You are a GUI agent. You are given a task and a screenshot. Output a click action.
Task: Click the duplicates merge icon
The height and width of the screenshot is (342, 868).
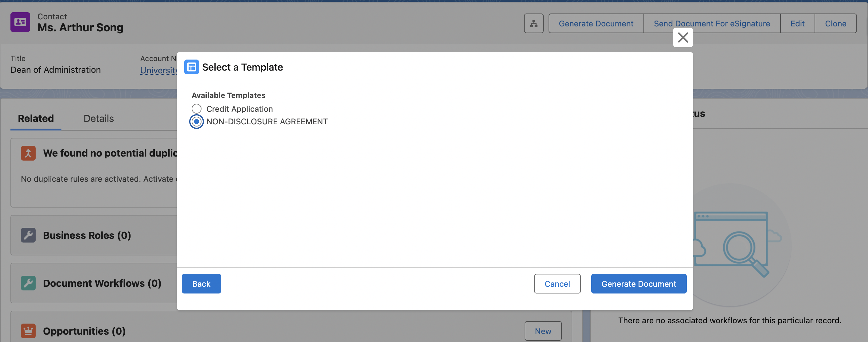(28, 153)
